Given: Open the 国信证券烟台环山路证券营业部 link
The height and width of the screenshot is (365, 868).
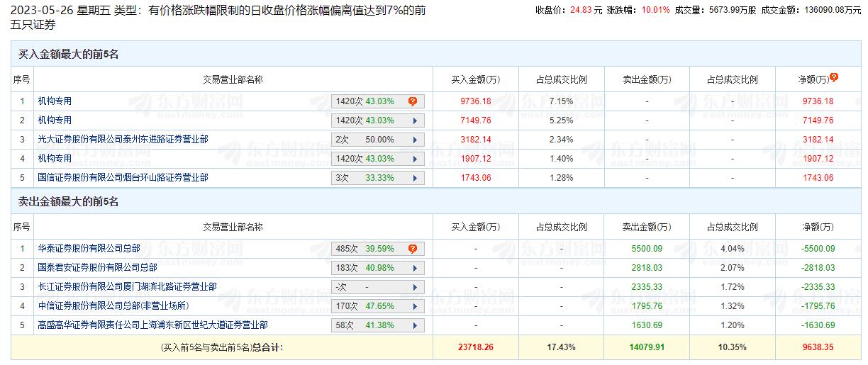Looking at the screenshot, I should (x=123, y=178).
